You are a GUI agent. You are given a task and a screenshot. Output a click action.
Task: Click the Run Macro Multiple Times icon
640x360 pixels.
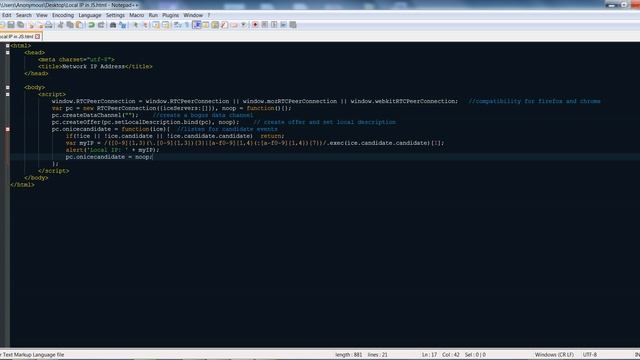point(283,25)
